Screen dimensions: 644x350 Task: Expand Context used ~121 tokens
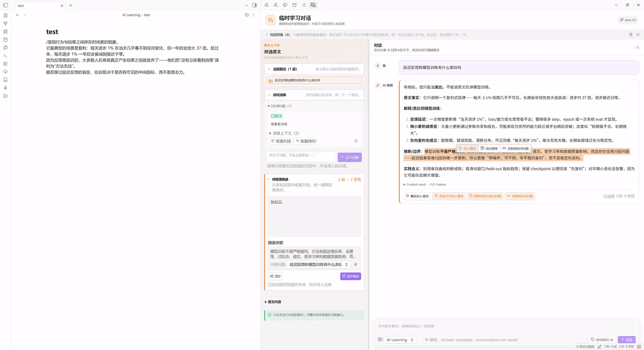pyautogui.click(x=425, y=184)
